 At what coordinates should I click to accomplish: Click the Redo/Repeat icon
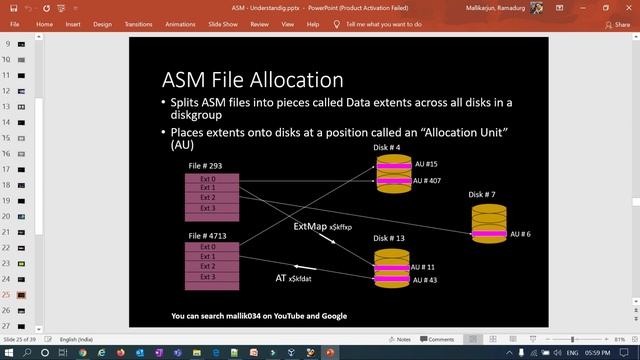(46, 8)
